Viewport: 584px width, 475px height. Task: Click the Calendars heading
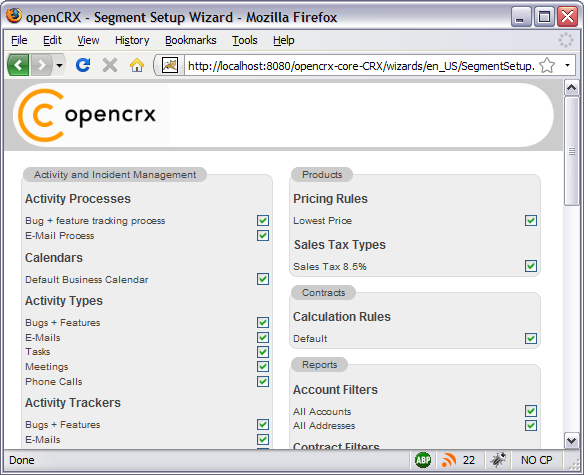54,258
